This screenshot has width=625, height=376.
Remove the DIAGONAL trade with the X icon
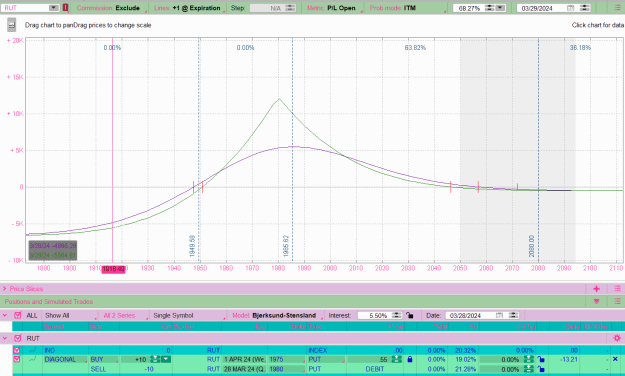point(615,359)
